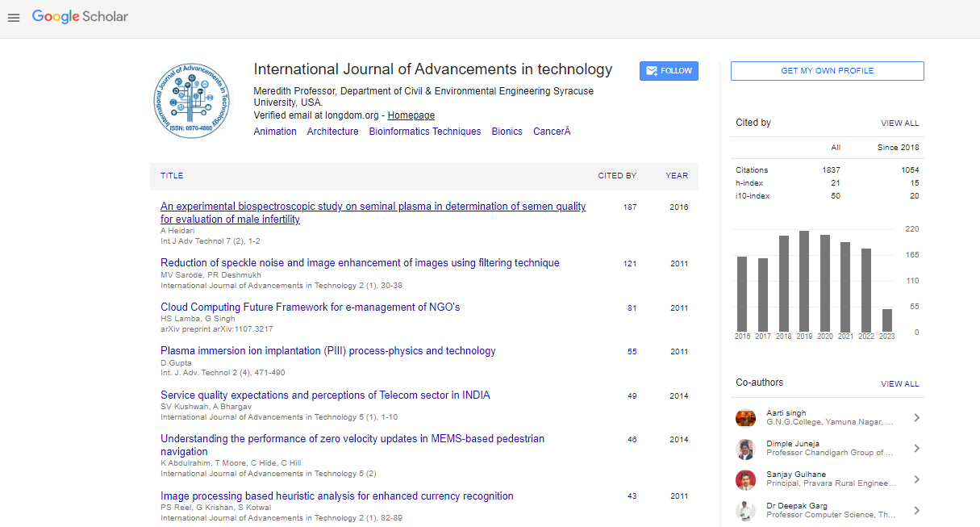Expand Sanjay Gulhane co-author chevron
This screenshot has width=980, height=527.
(x=916, y=479)
